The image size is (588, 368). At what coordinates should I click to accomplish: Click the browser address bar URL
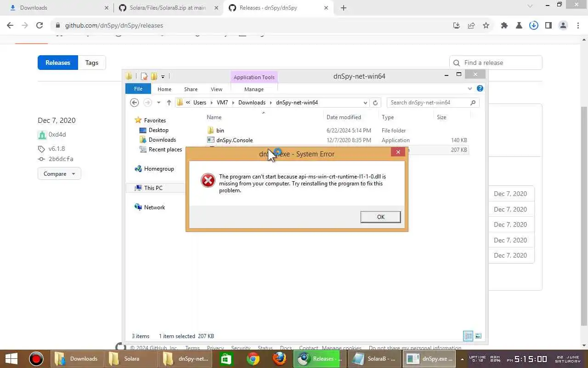pos(114,26)
